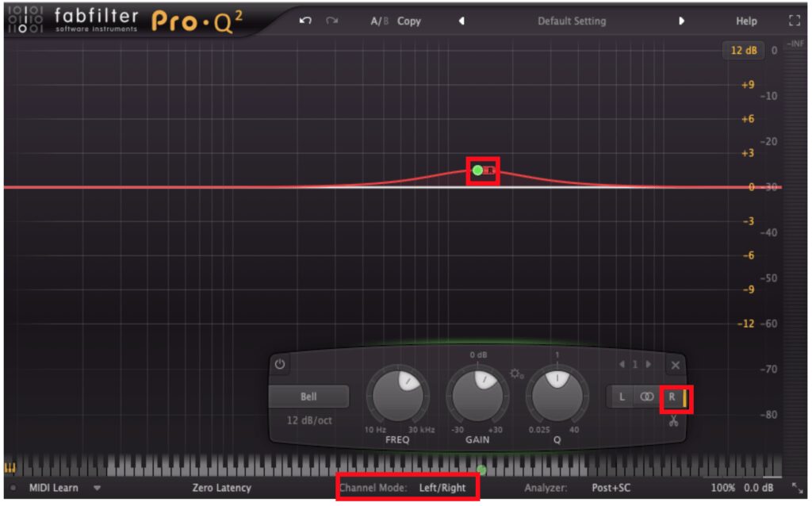Load the previous preset with left arrow
This screenshot has width=812, height=506.
[x=462, y=21]
